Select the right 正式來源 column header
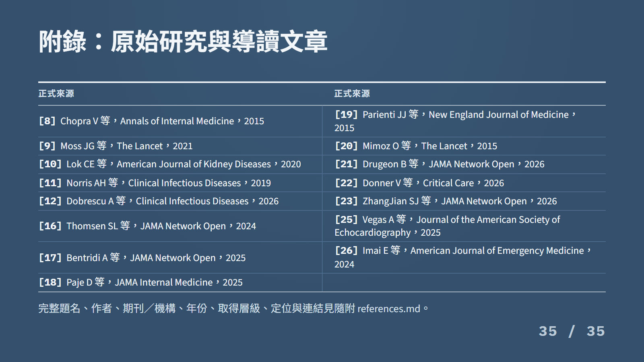The image size is (644, 362). (352, 94)
